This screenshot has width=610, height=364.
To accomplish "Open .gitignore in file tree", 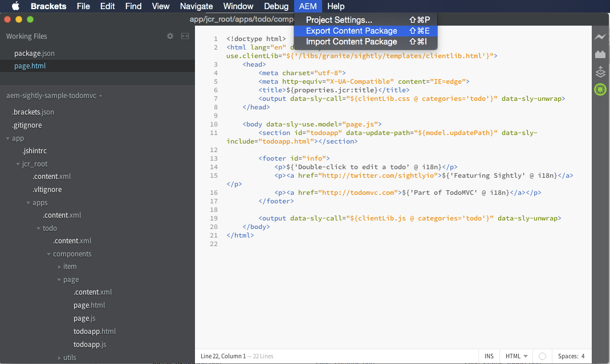I will coord(27,125).
